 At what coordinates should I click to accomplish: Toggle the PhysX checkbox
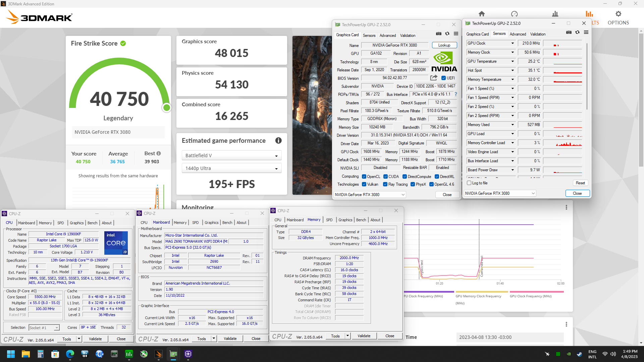tap(413, 184)
